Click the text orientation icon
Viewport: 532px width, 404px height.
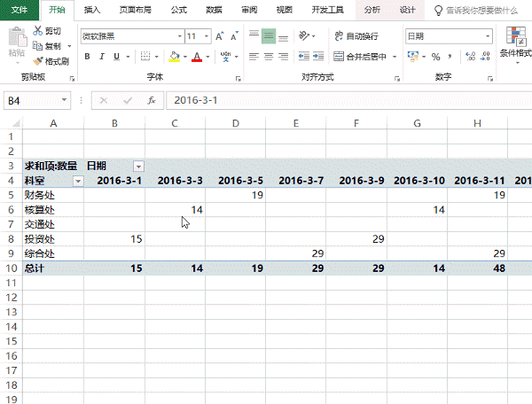[304, 35]
